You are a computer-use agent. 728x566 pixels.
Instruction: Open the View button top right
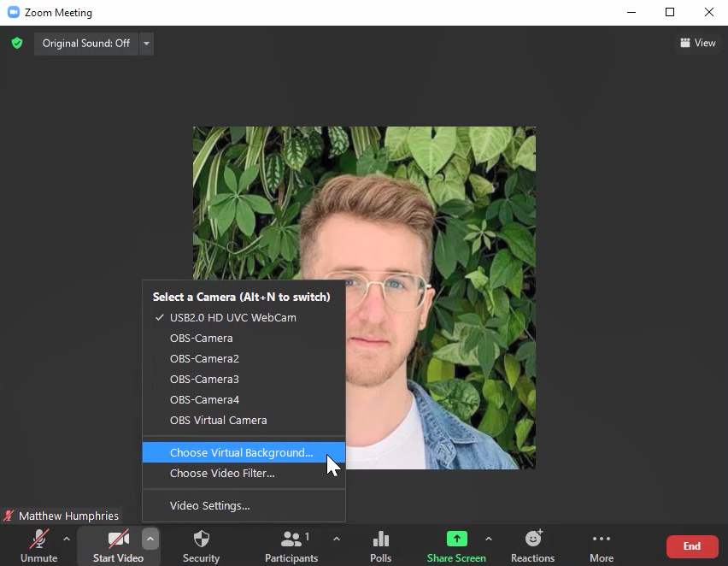[x=698, y=43]
